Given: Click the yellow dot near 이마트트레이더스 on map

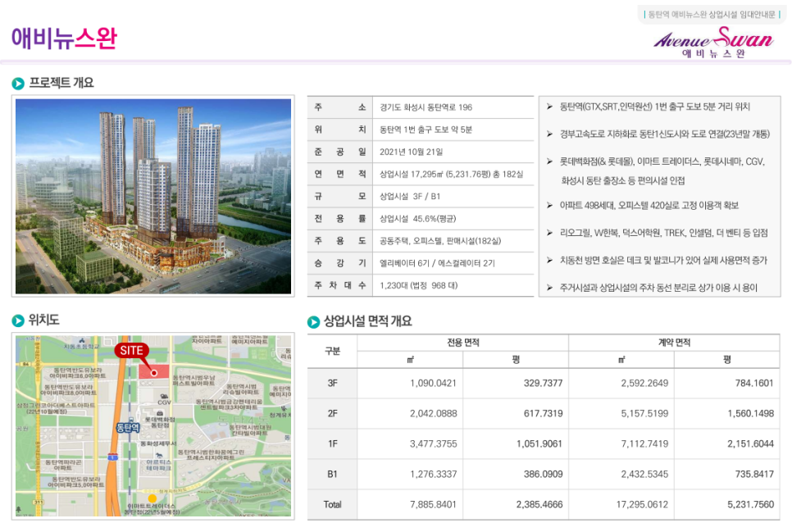Looking at the screenshot, I should [x=152, y=498].
